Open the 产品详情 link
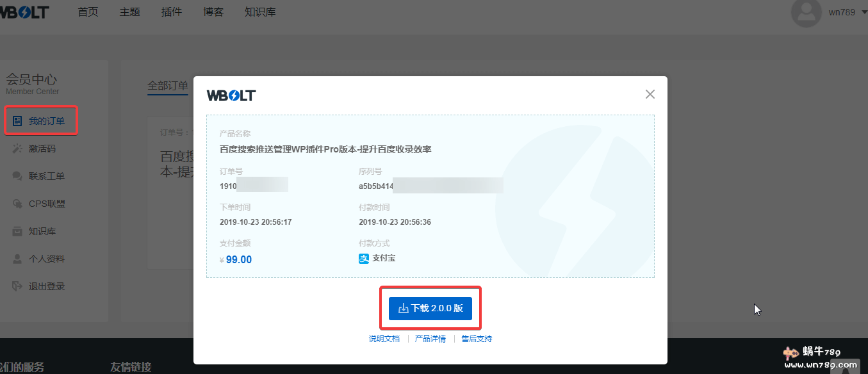868x374 pixels. click(x=430, y=339)
